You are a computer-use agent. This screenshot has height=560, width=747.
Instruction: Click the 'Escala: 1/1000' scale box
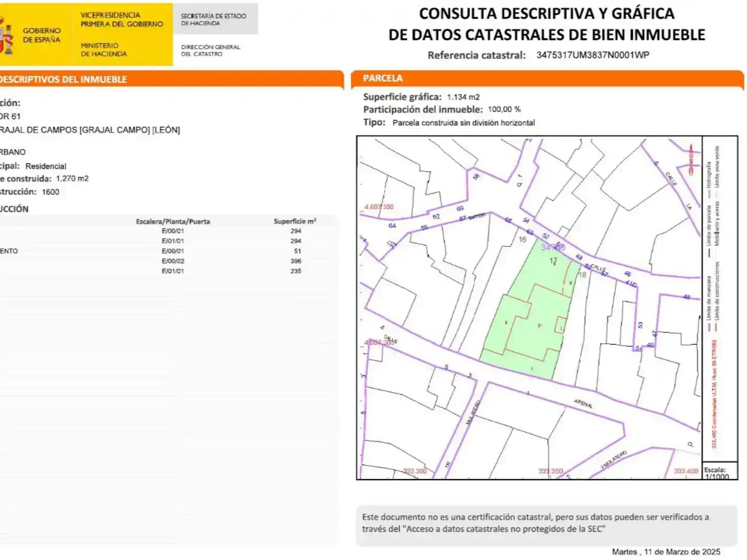(x=720, y=471)
